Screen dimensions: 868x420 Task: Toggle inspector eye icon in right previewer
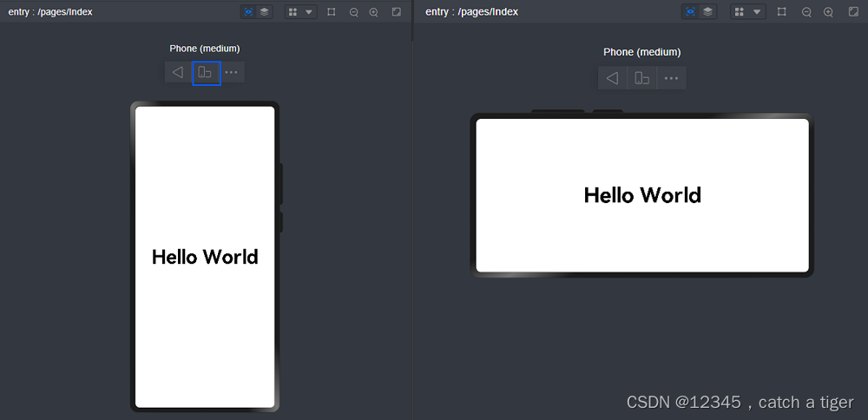click(690, 11)
